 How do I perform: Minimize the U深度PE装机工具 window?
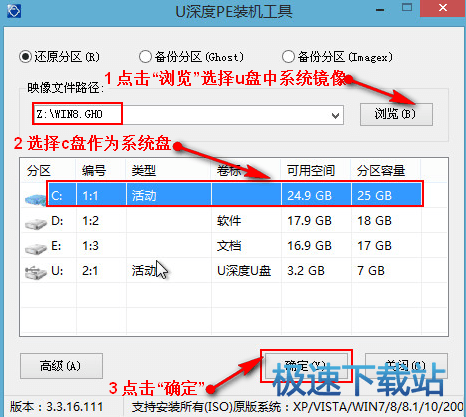tap(380, 9)
